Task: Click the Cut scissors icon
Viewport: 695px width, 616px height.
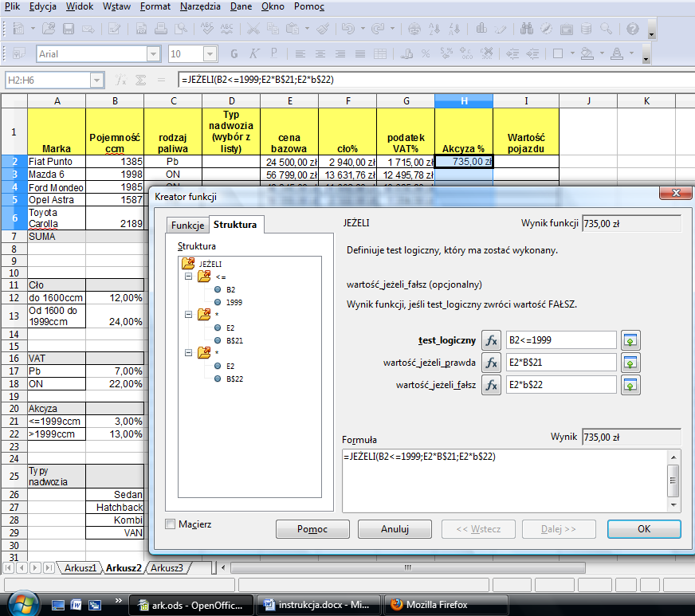Action: coord(253,29)
